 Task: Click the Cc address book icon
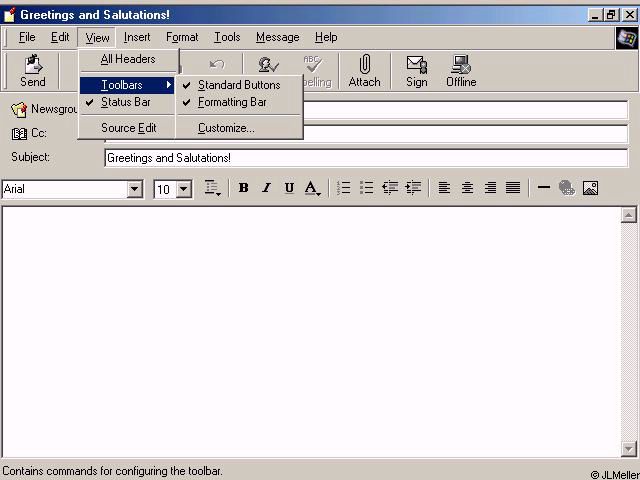click(19, 133)
